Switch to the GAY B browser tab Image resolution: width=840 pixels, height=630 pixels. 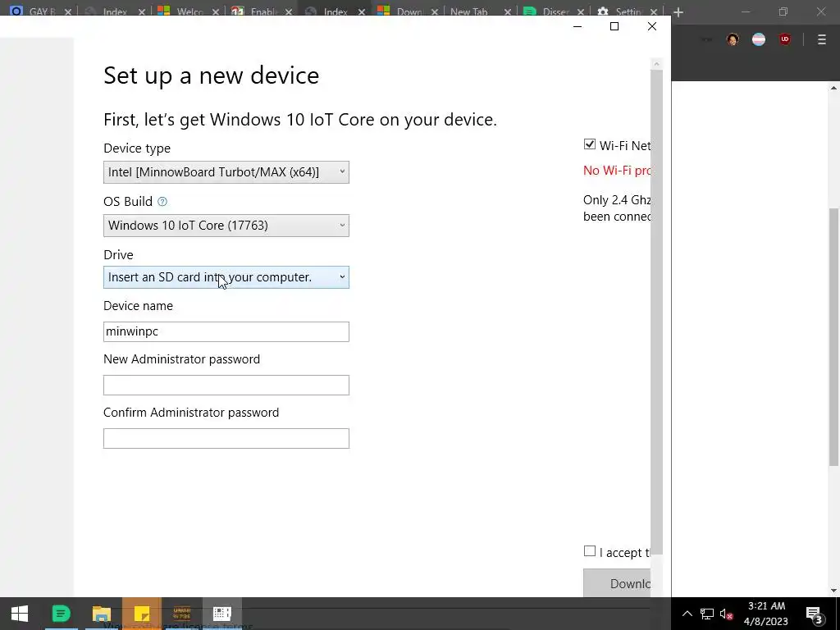40,11
